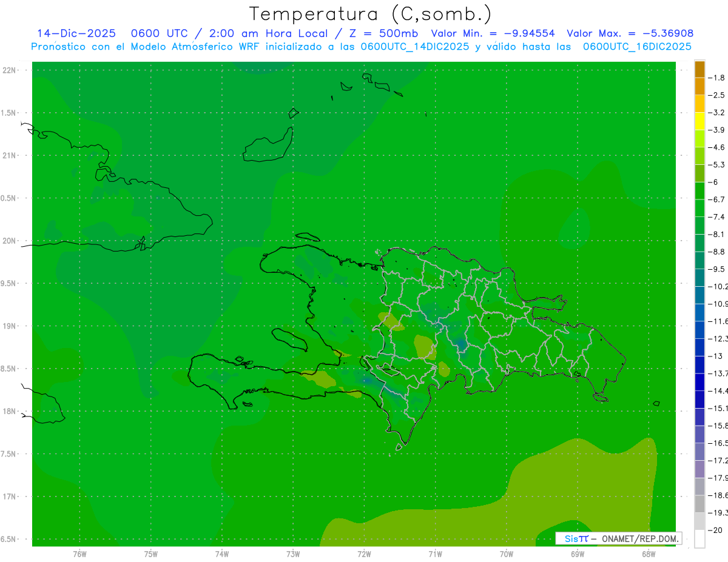Click '2:00 am Hora Local' text
The height and width of the screenshot is (562, 728).
point(268,33)
